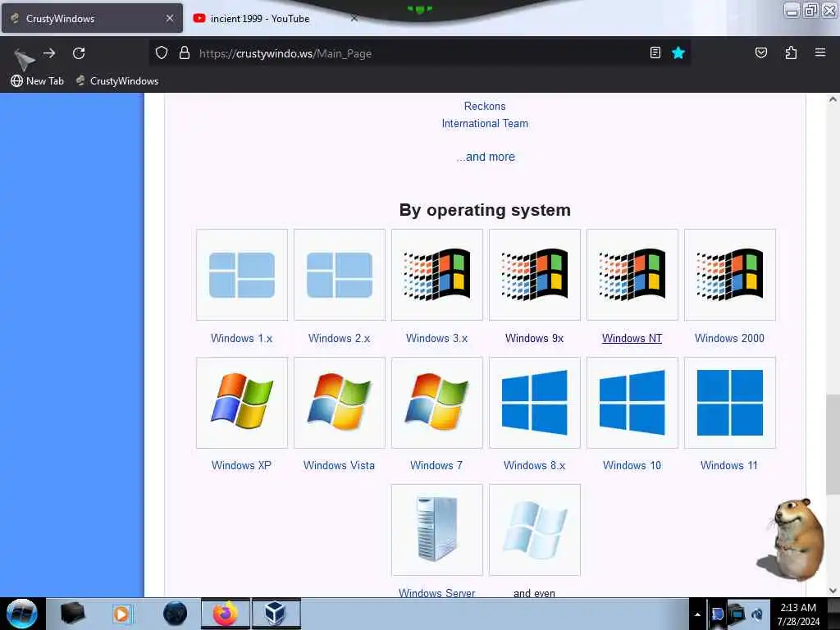Screen dimensions: 840x630
Task: Open the Windows XP text link
Action: coord(242,465)
